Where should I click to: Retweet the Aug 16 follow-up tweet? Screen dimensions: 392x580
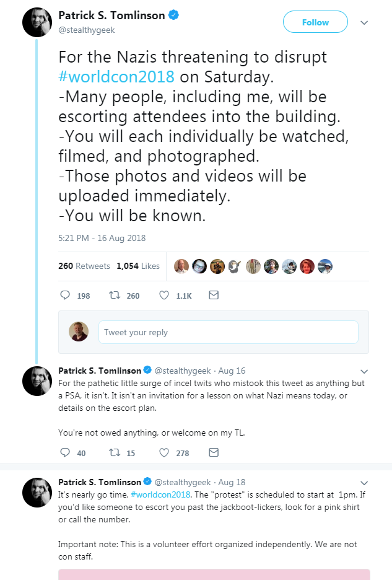tap(115, 453)
